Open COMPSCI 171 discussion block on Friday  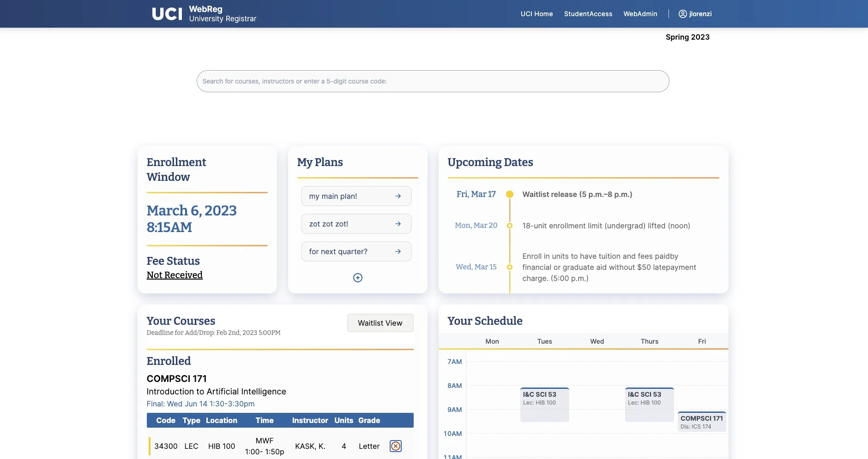click(x=701, y=422)
